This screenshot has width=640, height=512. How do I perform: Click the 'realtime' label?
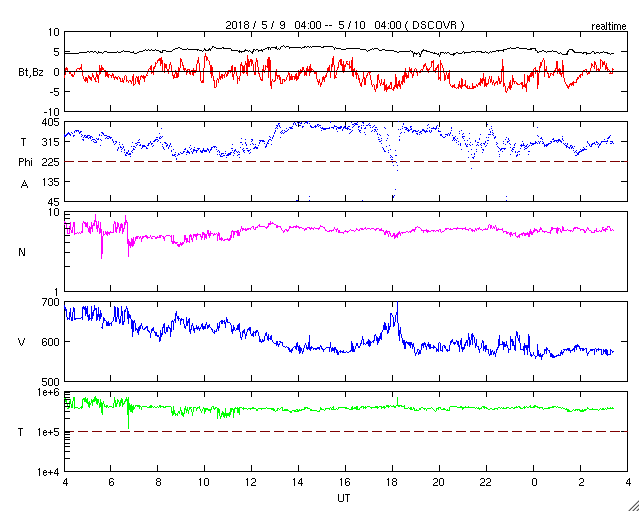(x=609, y=27)
